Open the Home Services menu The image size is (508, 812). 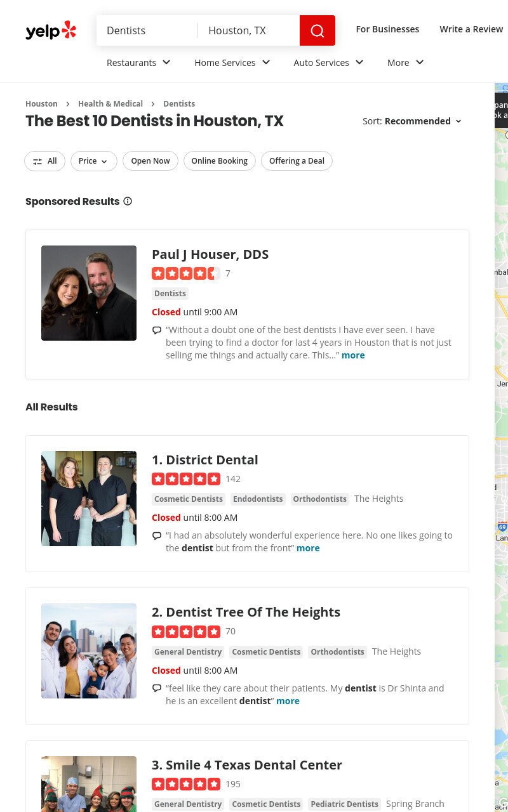232,62
